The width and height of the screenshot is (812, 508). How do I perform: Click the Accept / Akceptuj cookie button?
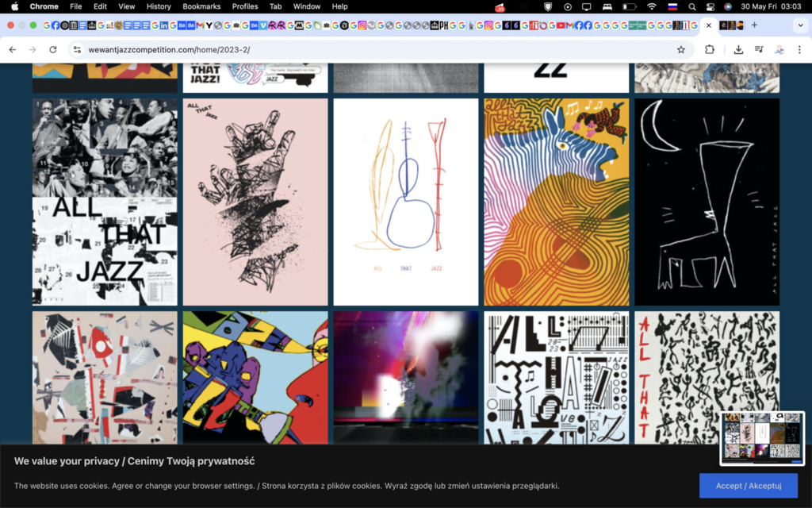748,486
